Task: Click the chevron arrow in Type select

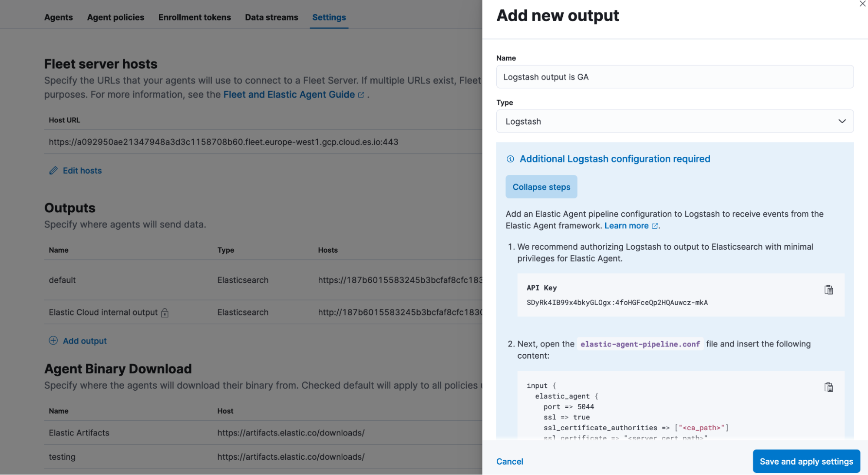Action: click(x=842, y=122)
